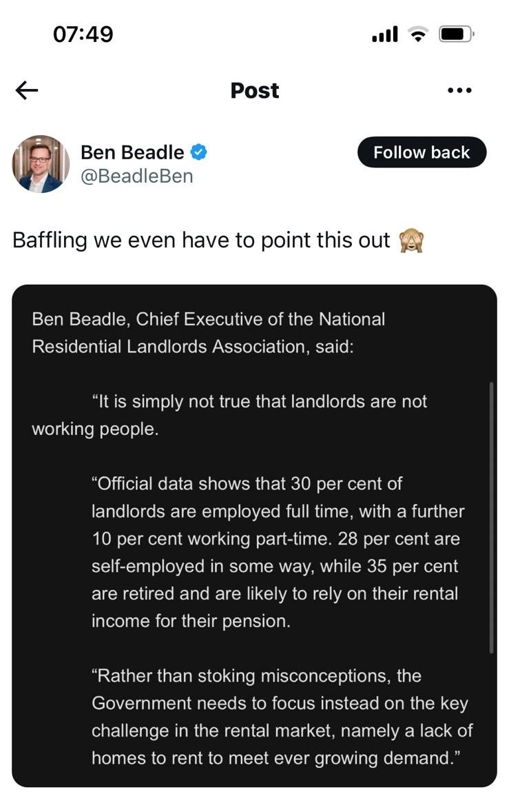Tap the Wi-Fi status icon
This screenshot has height=812, width=509.
[x=417, y=34]
